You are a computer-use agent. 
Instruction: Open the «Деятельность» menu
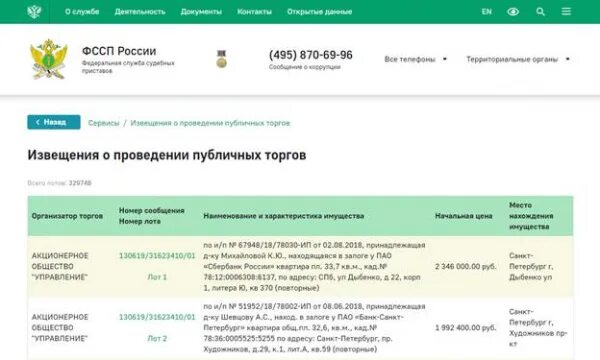(140, 11)
